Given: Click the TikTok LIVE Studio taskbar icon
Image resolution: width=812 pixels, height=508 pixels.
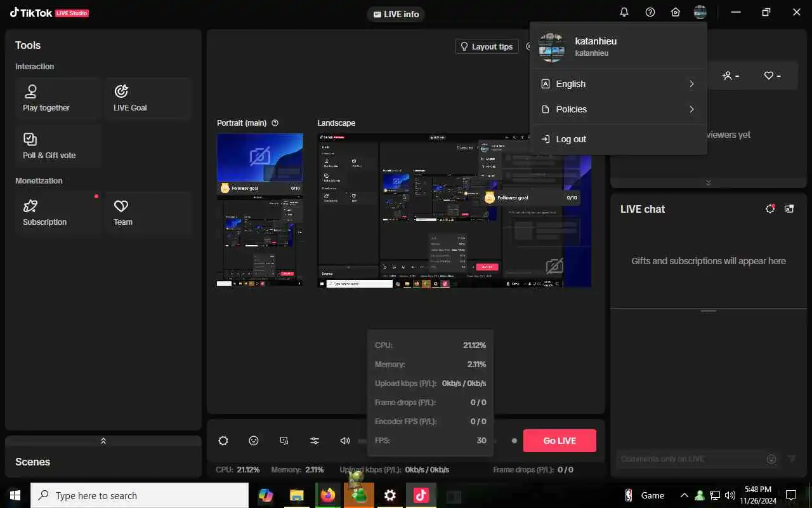Looking at the screenshot, I should pyautogui.click(x=421, y=495).
